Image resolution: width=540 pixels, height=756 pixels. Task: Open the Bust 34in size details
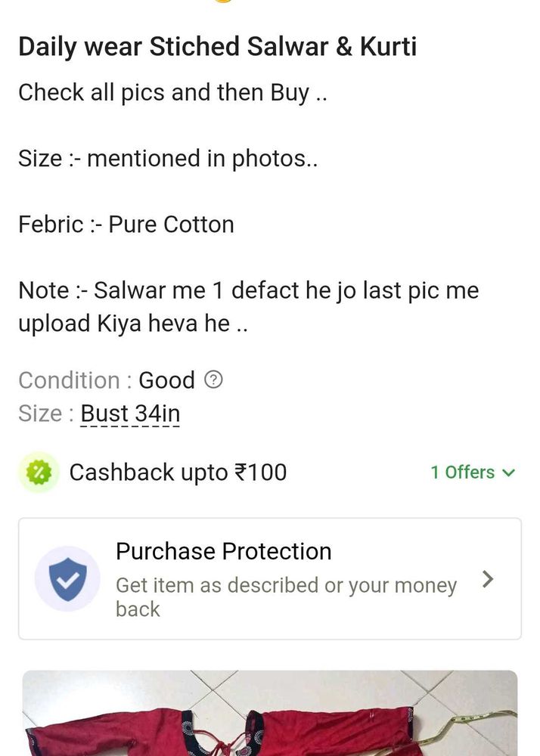pyautogui.click(x=130, y=414)
